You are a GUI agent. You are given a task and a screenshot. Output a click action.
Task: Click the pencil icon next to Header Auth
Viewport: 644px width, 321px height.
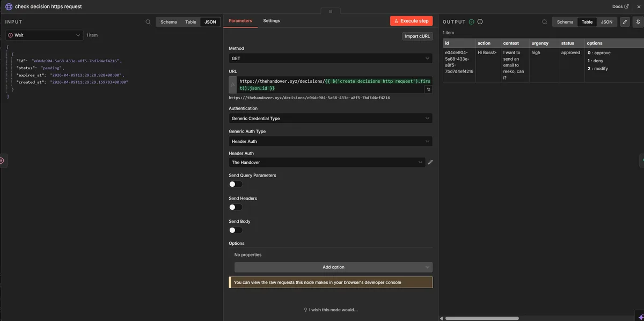click(x=430, y=162)
